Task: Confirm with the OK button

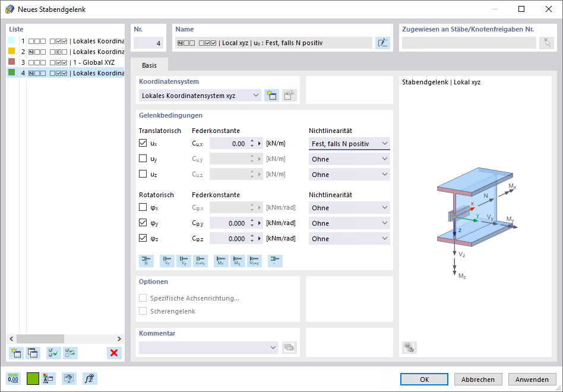Action: (425, 380)
